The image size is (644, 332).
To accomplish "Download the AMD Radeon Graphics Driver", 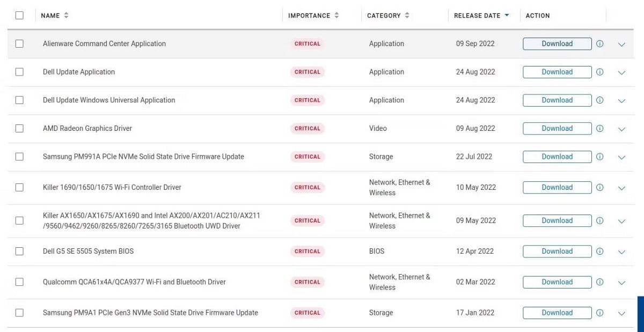I will click(557, 129).
